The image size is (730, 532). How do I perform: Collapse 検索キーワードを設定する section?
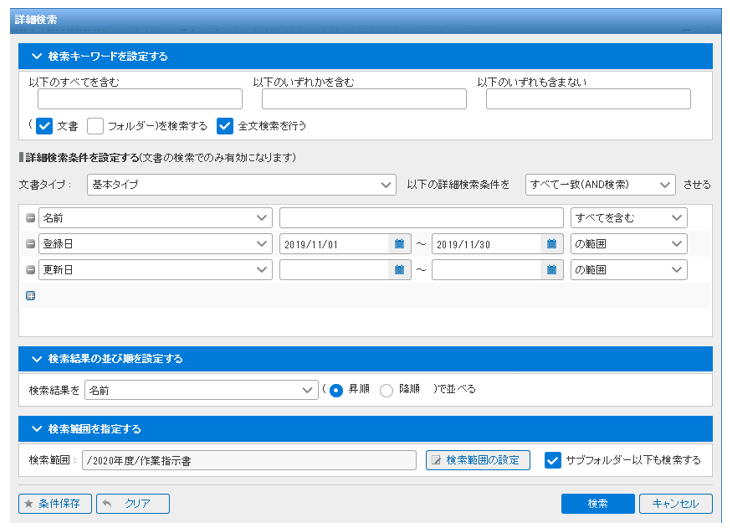37,57
